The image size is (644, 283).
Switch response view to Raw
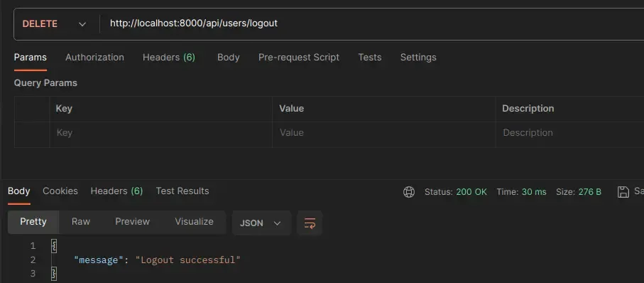[x=80, y=222]
